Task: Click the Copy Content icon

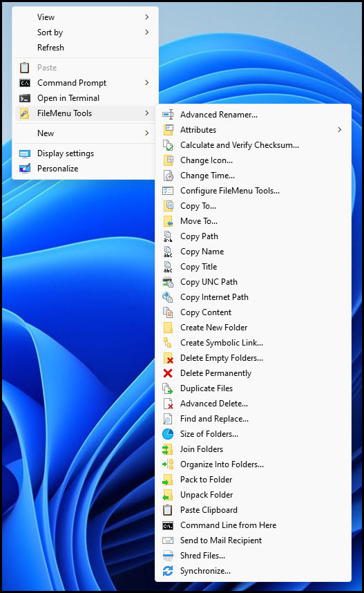Action: 168,312
